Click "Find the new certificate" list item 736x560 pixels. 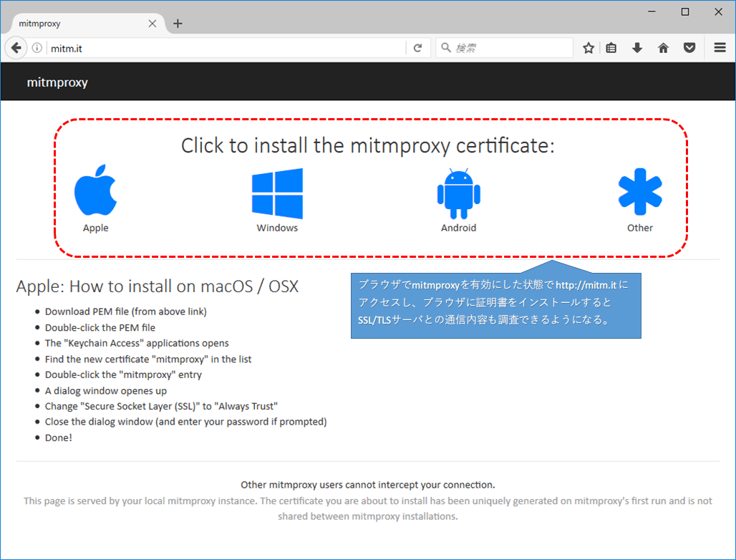tap(148, 359)
